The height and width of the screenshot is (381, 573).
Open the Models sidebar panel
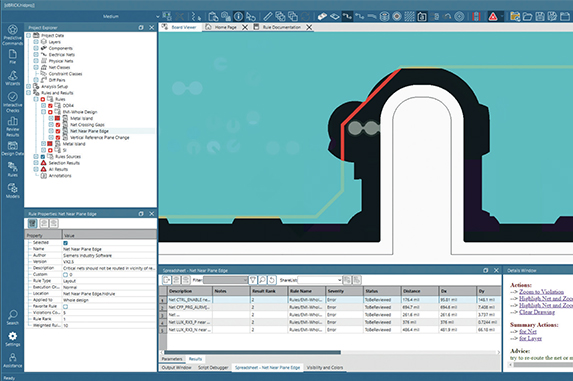(x=12, y=191)
